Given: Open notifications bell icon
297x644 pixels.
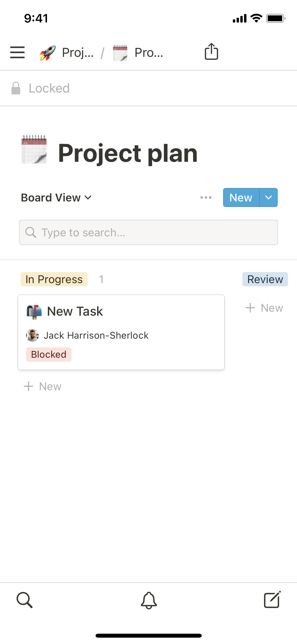Looking at the screenshot, I should pyautogui.click(x=149, y=600).
